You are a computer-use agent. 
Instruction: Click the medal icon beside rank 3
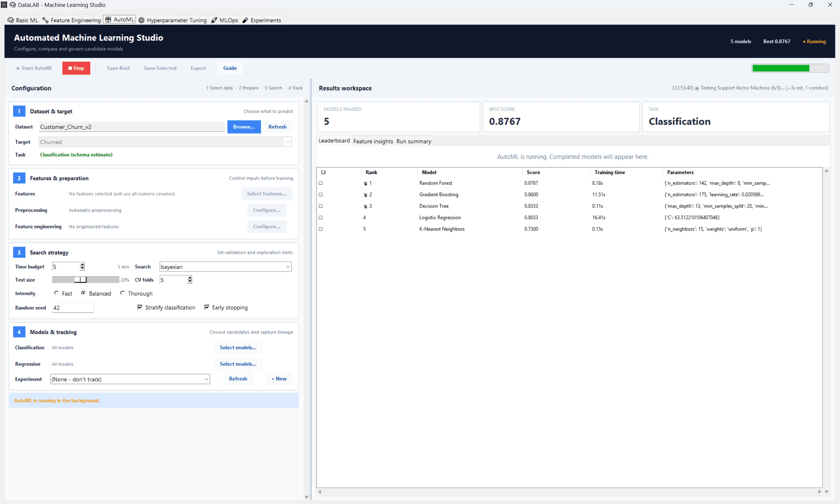[366, 207]
